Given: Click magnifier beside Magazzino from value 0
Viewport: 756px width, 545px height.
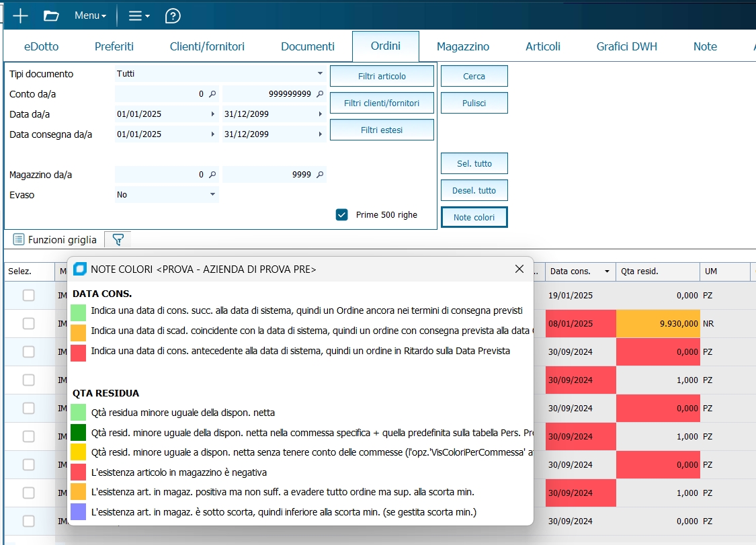Looking at the screenshot, I should pos(212,175).
